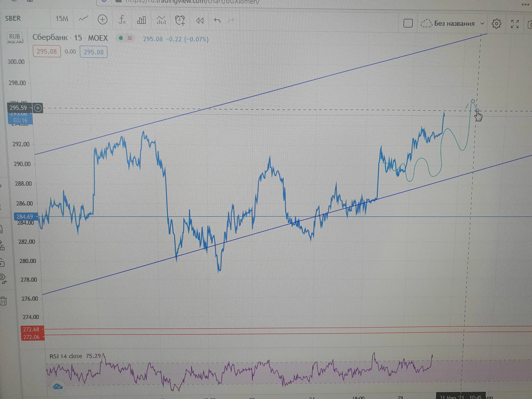Select the 272.68 red line label

(32, 329)
